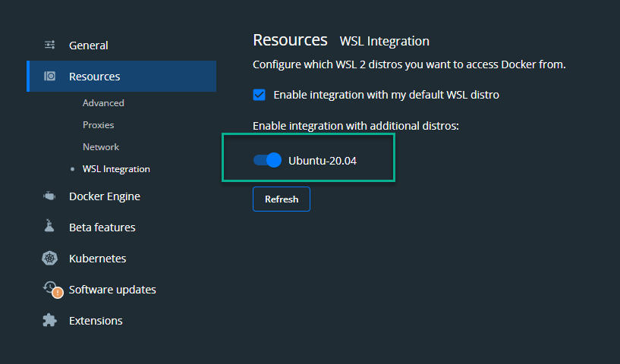
Task: Click the General sliders icon
Action: (x=49, y=45)
